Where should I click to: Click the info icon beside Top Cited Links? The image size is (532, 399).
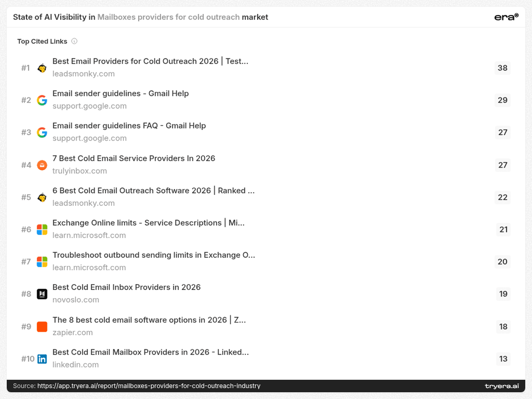[x=74, y=41]
